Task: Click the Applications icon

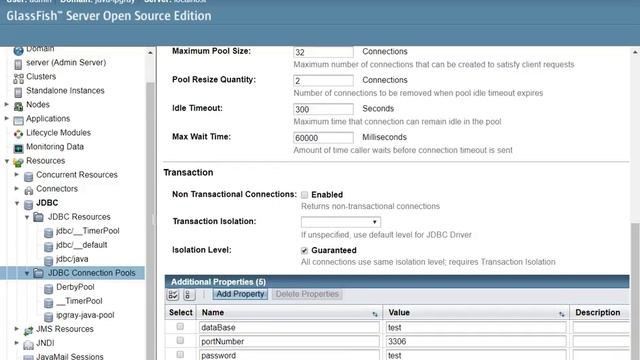Action: [x=18, y=120]
